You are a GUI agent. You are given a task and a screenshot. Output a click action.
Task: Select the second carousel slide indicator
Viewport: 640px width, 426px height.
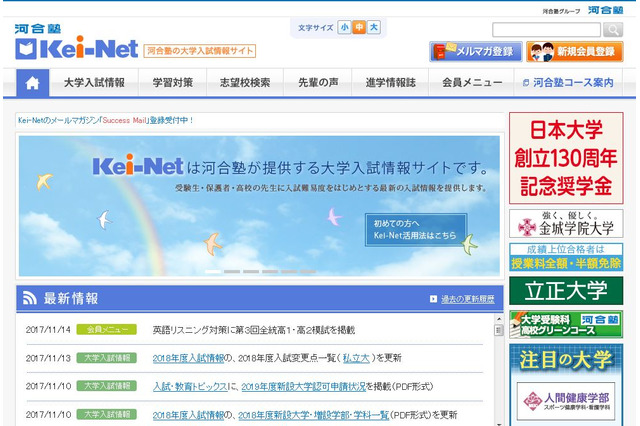coord(232,271)
